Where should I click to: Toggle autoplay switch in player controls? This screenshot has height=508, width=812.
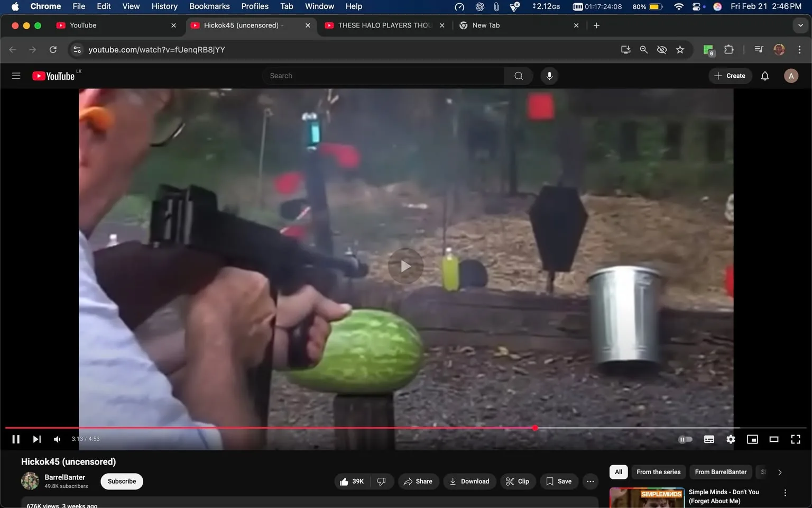[685, 439]
